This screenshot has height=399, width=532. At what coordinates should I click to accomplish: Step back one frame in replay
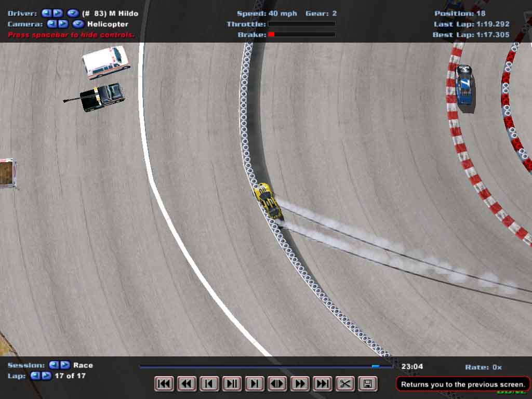pyautogui.click(x=209, y=384)
